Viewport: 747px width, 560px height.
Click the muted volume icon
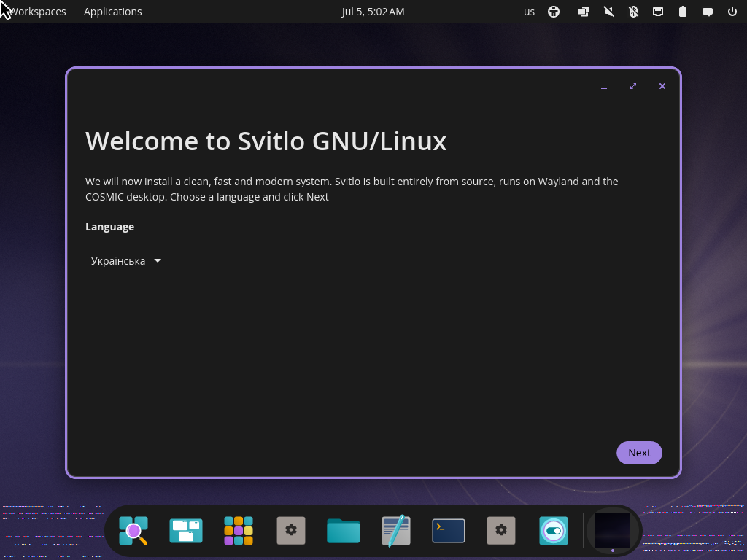pyautogui.click(x=609, y=12)
